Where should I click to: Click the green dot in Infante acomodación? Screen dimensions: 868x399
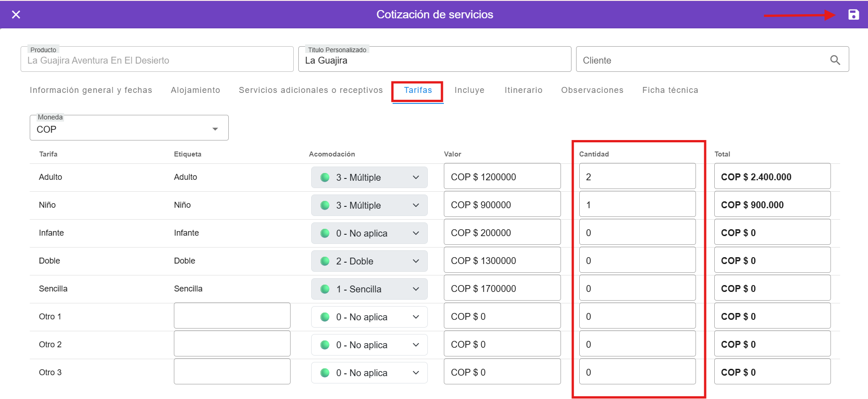pyautogui.click(x=325, y=233)
